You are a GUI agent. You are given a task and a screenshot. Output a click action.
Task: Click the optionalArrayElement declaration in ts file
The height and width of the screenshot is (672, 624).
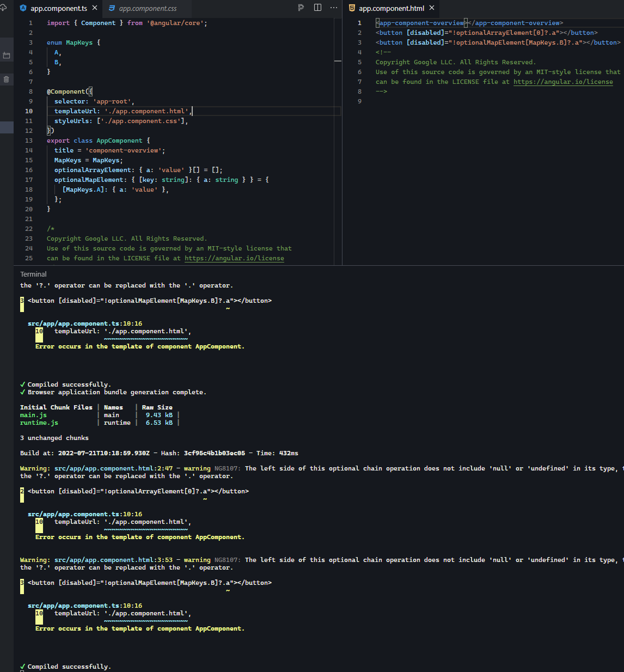(138, 170)
